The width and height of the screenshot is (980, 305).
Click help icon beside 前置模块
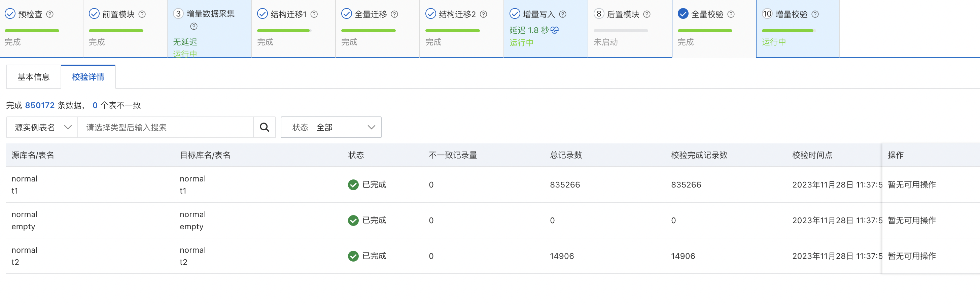click(x=142, y=14)
